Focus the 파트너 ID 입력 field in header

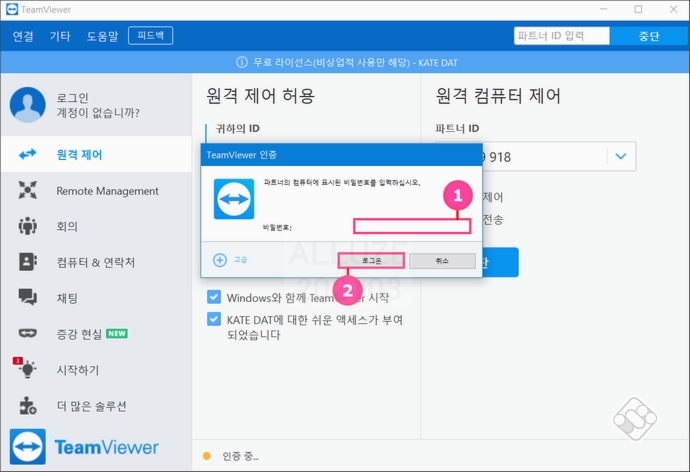pos(562,36)
